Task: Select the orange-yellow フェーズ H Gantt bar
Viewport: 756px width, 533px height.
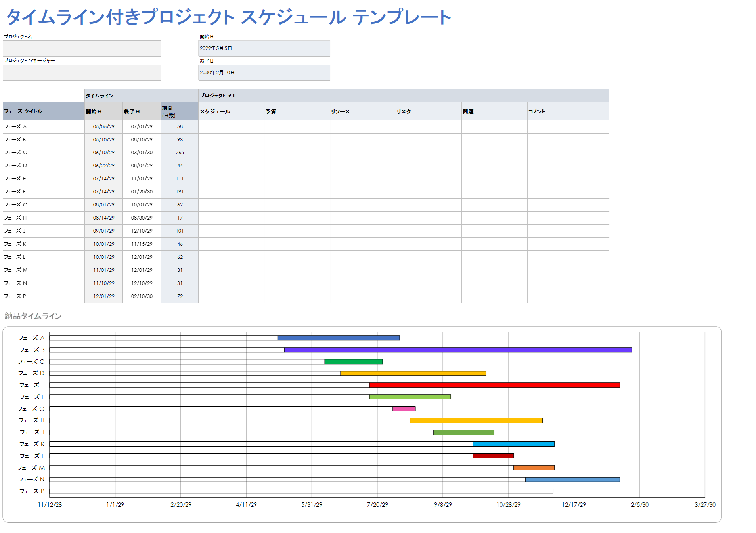Action: [476, 420]
